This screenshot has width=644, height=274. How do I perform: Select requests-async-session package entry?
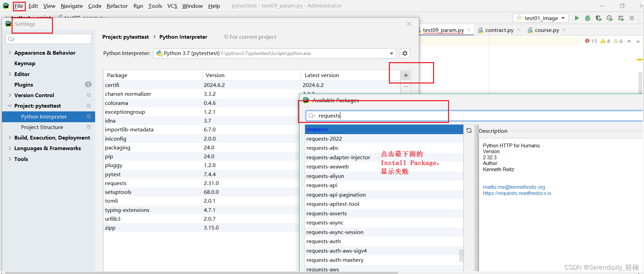click(384, 232)
